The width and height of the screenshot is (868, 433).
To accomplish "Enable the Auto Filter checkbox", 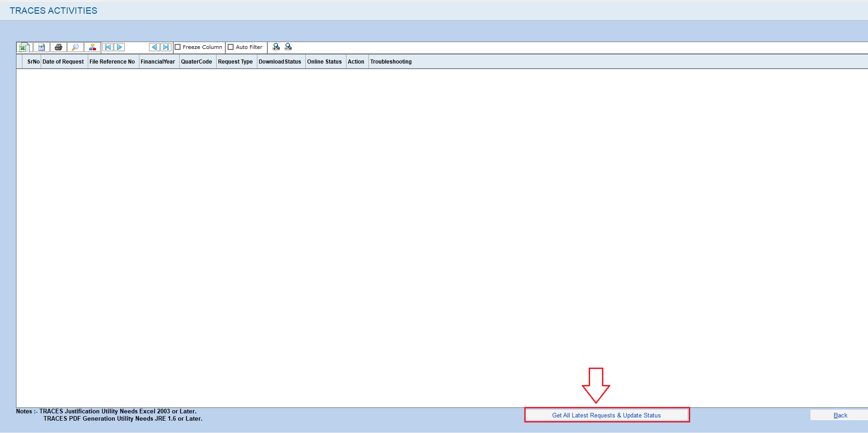I will point(231,47).
